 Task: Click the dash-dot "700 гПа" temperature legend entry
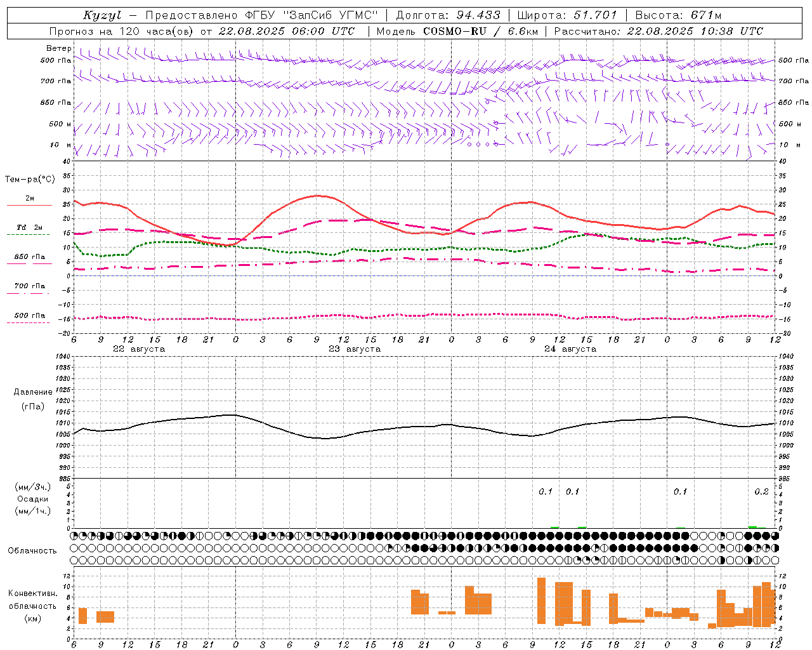29,286
